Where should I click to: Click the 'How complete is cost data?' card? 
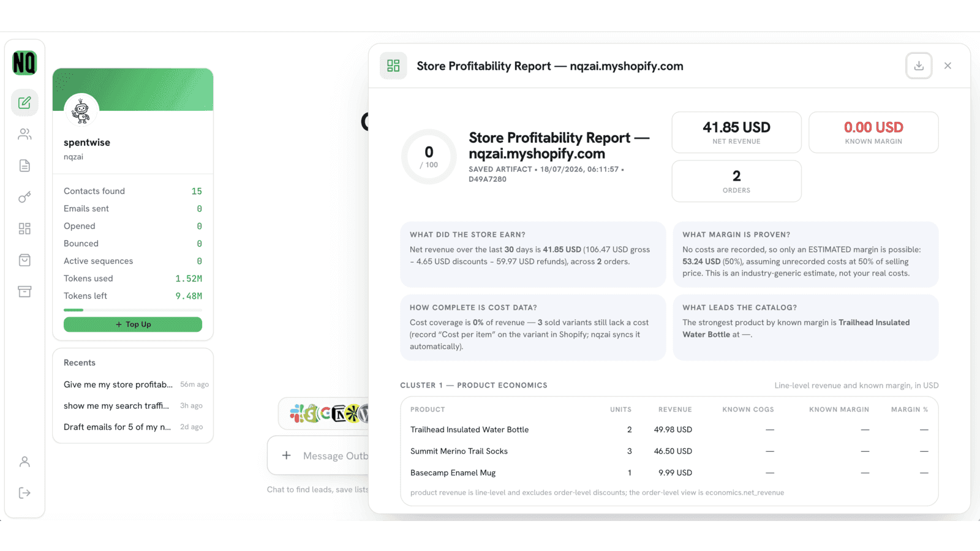coord(533,328)
